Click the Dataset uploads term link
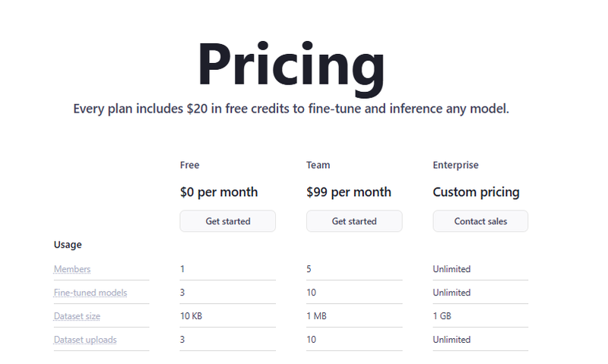608x364 pixels. 85,340
